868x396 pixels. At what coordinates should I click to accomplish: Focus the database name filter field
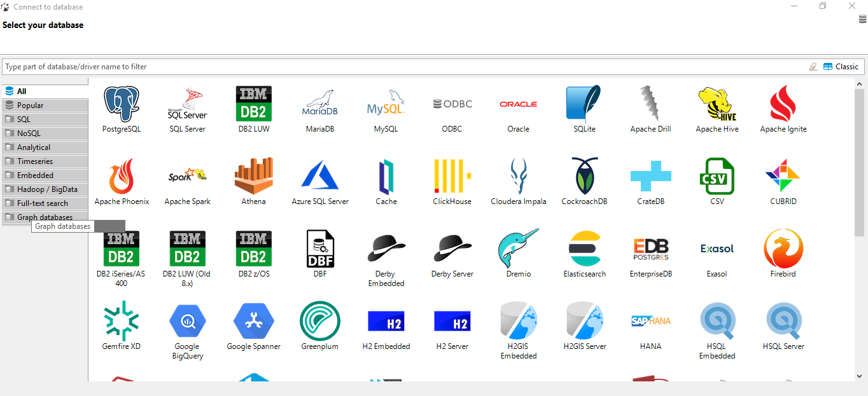(405, 67)
